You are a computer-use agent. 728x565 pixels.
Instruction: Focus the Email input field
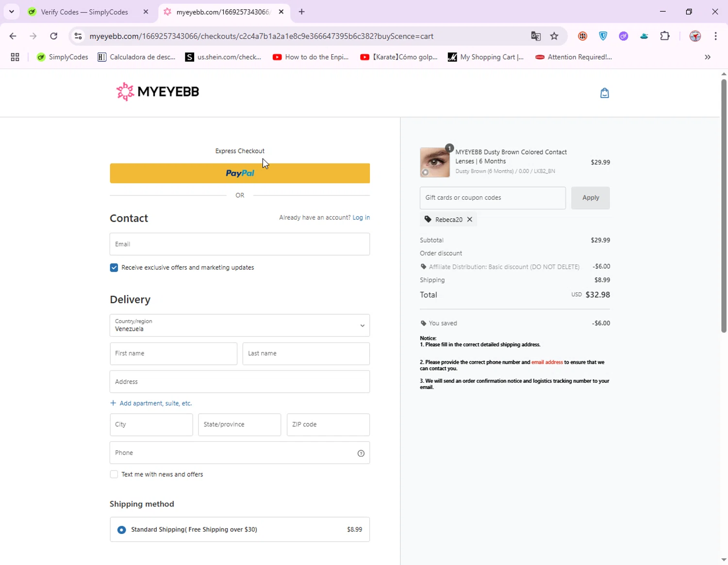point(240,244)
